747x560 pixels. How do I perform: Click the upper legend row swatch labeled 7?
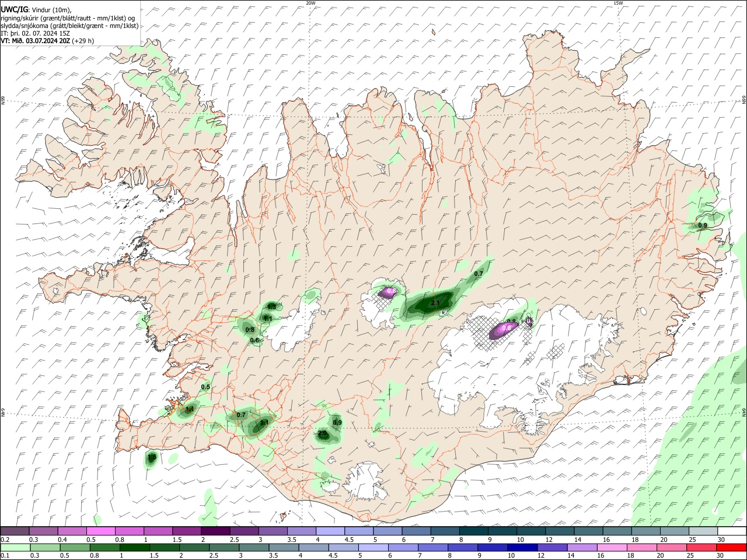click(x=445, y=531)
